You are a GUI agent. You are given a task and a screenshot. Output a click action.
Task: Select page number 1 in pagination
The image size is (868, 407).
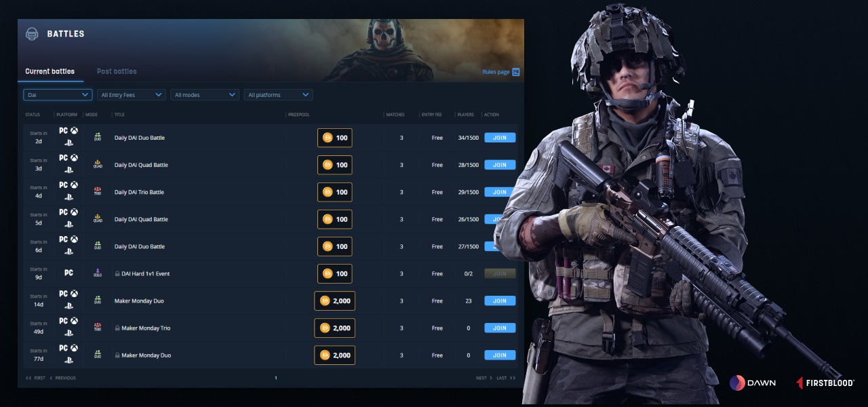(275, 378)
